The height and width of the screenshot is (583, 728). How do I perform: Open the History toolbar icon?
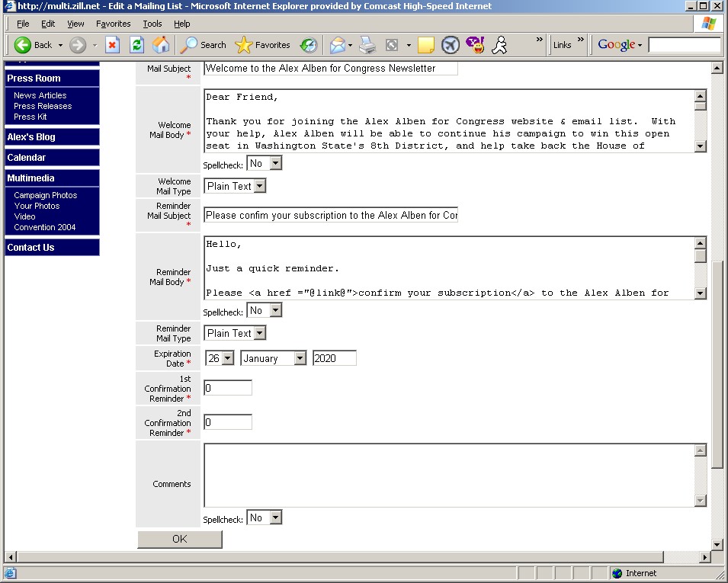(x=309, y=45)
